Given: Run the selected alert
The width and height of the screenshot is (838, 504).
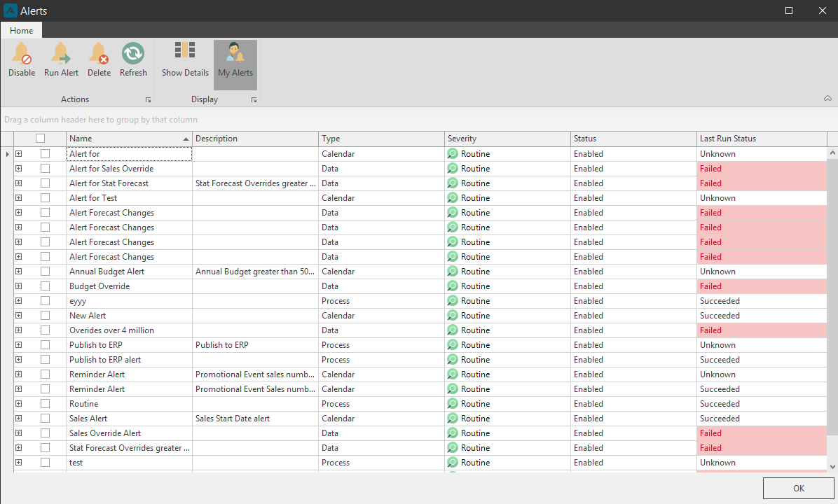Looking at the screenshot, I should (61, 59).
